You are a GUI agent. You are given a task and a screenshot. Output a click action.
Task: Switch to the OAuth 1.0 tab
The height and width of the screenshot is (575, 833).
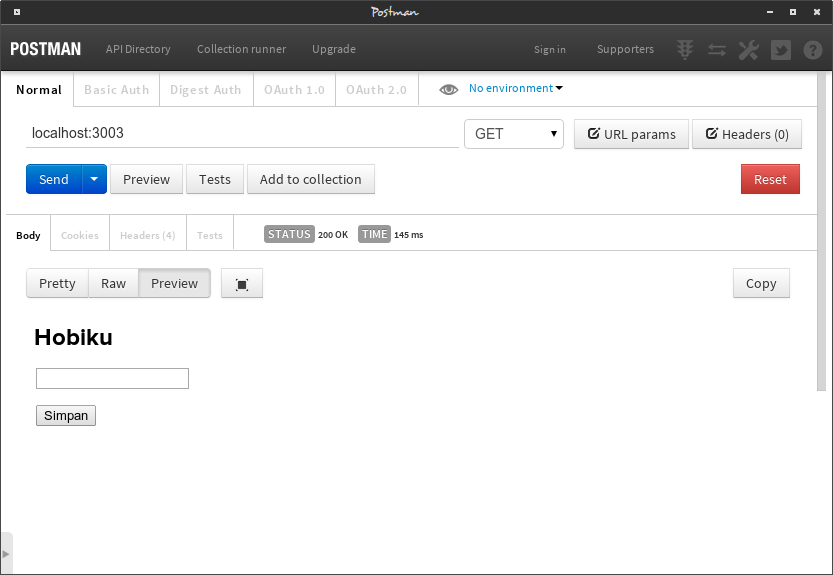pyautogui.click(x=294, y=90)
